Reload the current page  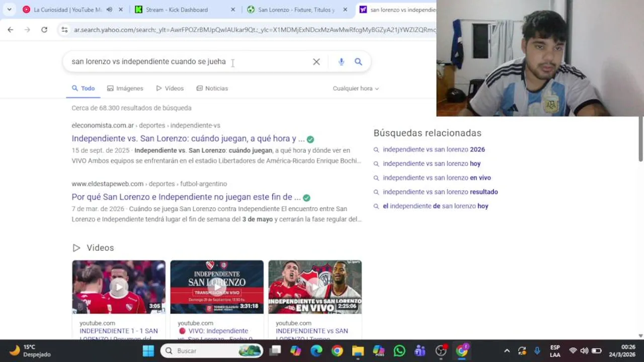tap(44, 30)
